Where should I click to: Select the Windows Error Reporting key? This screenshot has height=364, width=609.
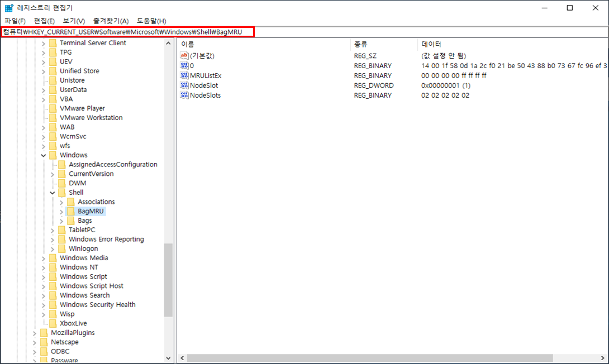tap(106, 240)
